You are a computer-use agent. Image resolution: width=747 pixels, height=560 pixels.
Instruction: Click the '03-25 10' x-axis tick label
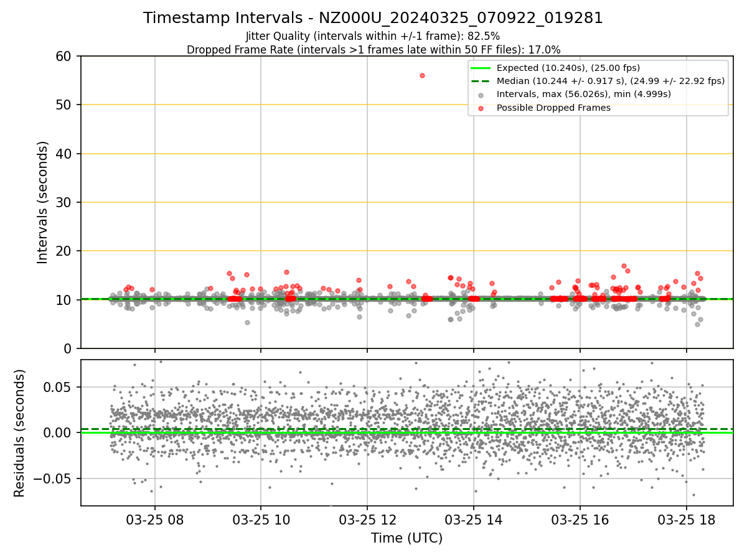(261, 520)
